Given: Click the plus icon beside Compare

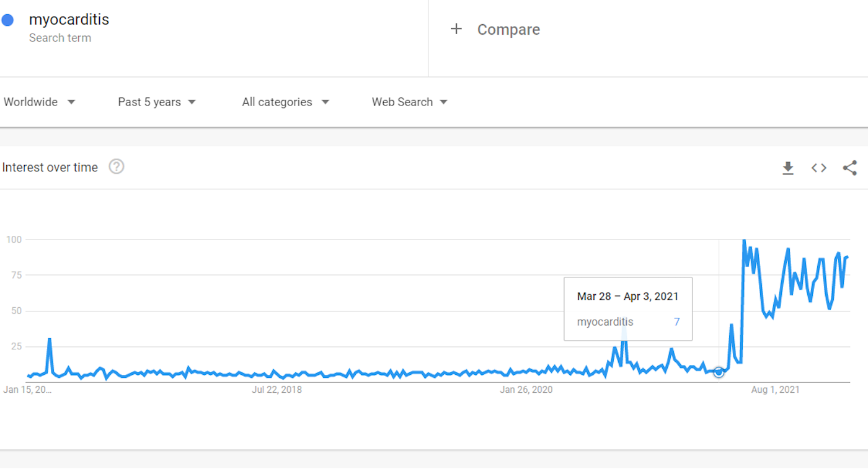Looking at the screenshot, I should 456,29.
